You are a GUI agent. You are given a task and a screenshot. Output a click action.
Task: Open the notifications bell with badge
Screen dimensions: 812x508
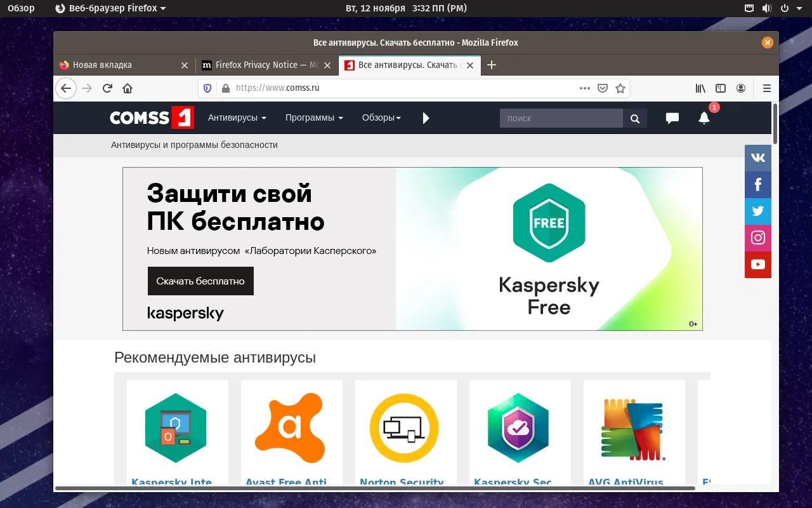(704, 118)
